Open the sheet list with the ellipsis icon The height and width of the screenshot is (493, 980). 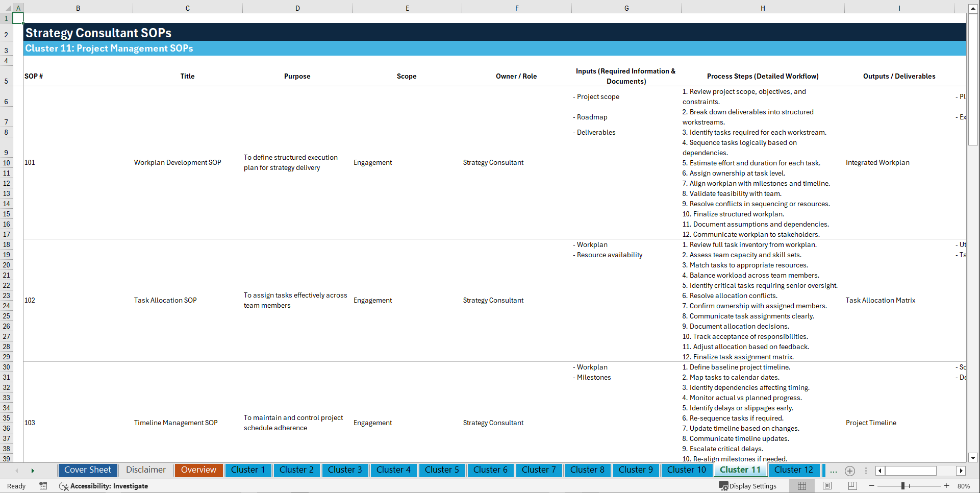pyautogui.click(x=833, y=471)
